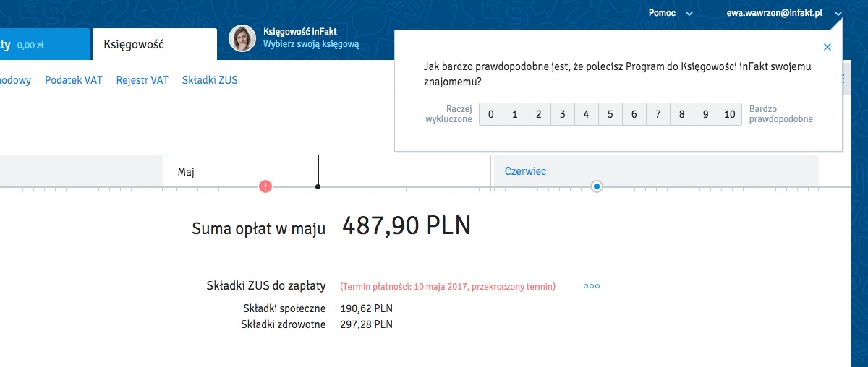Rate recommendation likelihood as 6
The image size is (868, 367).
[x=634, y=114]
